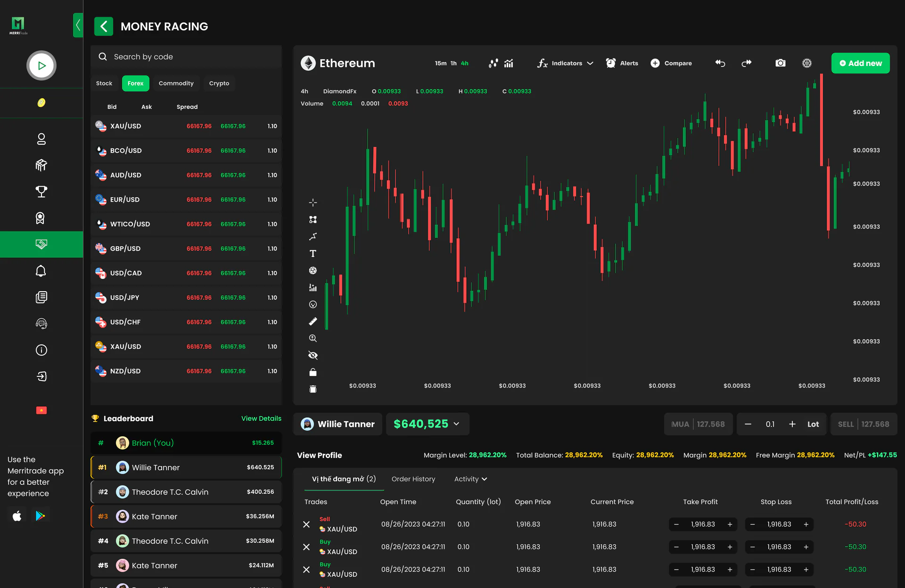Image resolution: width=905 pixels, height=588 pixels.
Task: Open the user profile sidebar icon
Action: (41, 139)
